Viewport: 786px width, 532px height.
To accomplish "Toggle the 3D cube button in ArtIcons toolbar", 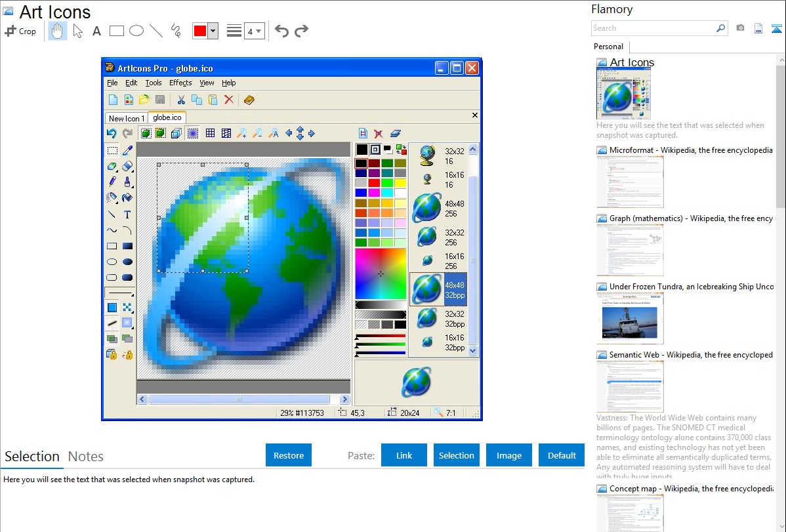I will (x=176, y=133).
